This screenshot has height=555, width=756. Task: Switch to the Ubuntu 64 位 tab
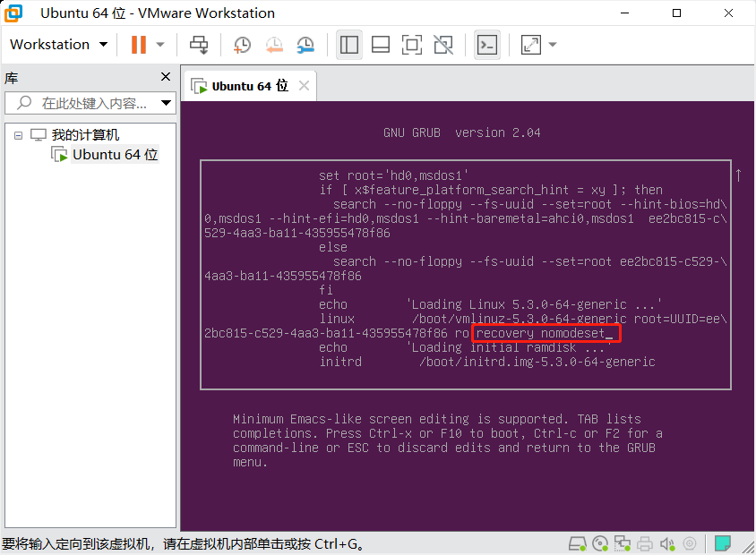[242, 85]
